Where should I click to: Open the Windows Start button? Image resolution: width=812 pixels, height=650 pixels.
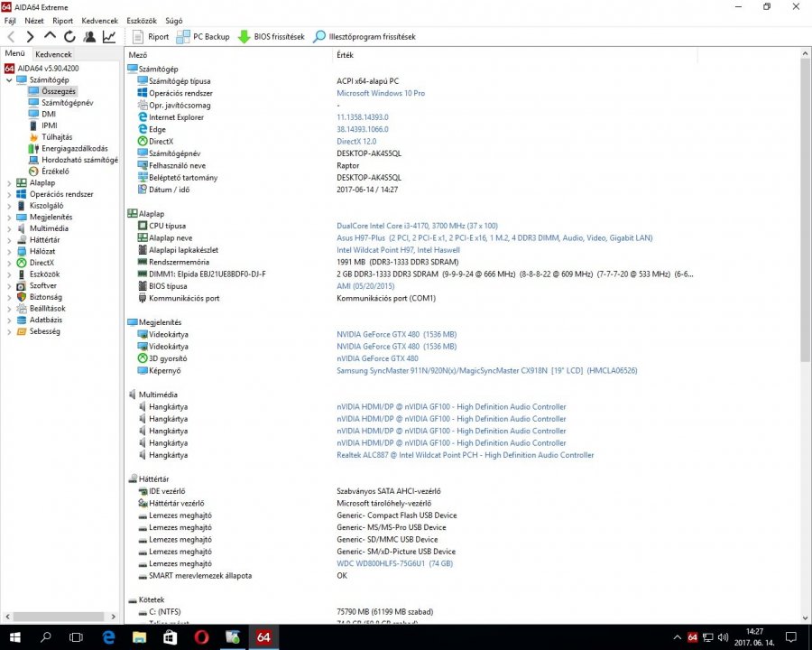pos(14,637)
